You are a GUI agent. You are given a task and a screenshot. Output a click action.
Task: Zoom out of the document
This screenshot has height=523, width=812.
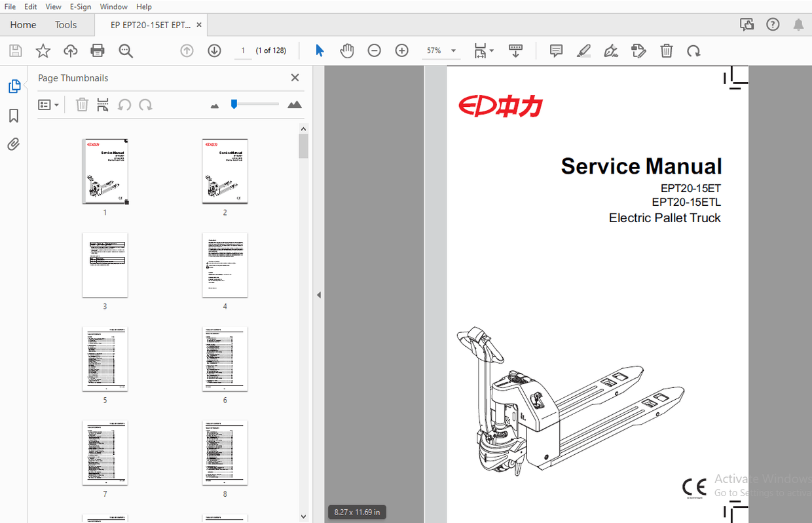(374, 50)
